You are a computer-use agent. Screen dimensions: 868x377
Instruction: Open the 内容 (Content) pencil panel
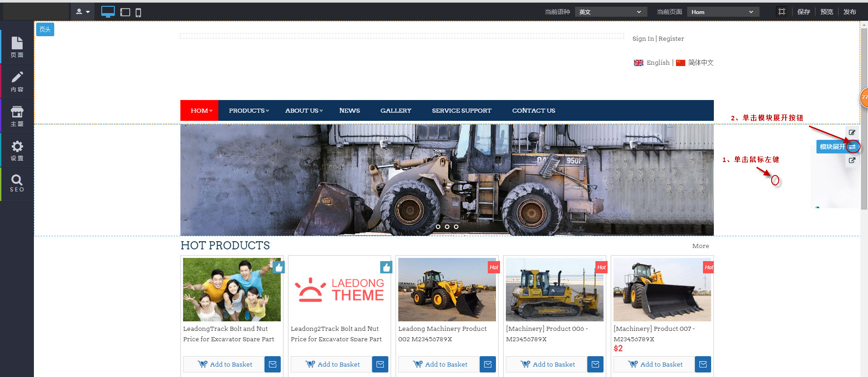pyautogui.click(x=17, y=81)
